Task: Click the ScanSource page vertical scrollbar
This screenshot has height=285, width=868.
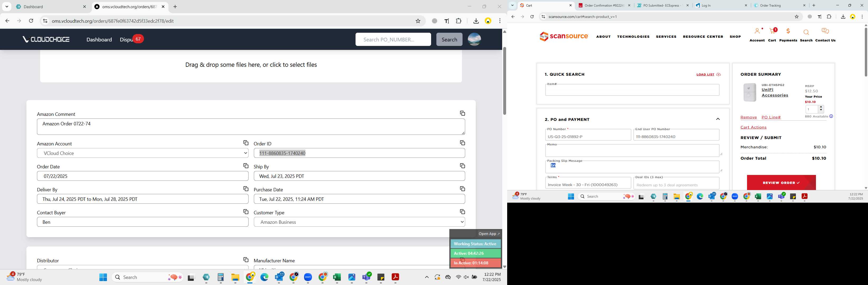Action: 866,52
